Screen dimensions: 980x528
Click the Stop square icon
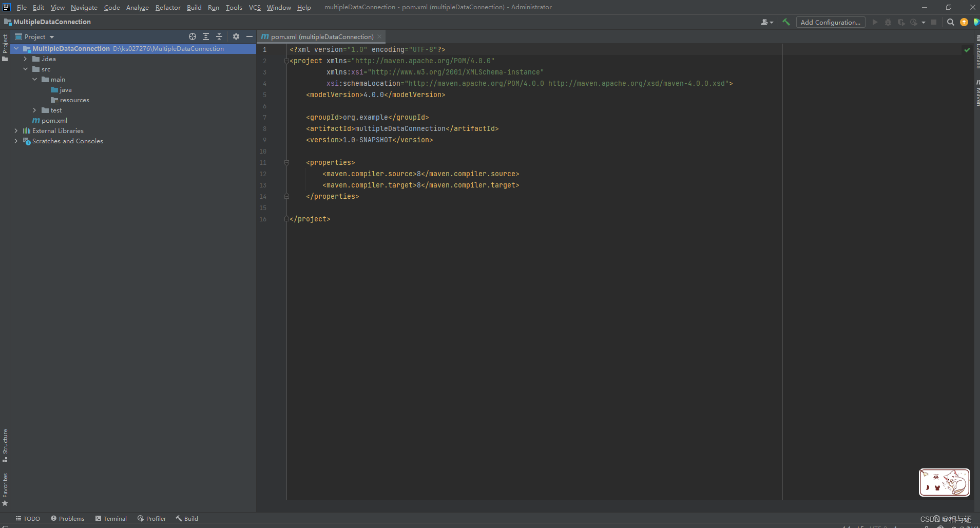pyautogui.click(x=934, y=22)
